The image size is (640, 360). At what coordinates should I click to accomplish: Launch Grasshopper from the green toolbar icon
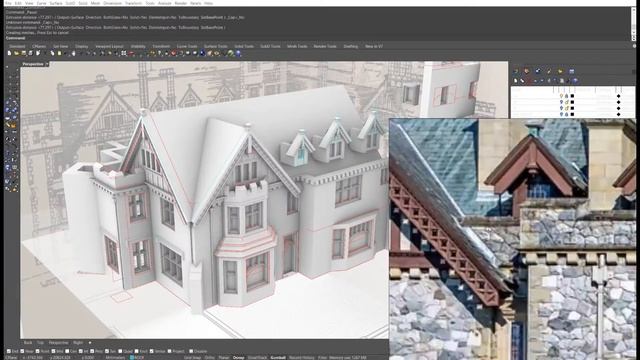pyautogui.click(x=231, y=53)
